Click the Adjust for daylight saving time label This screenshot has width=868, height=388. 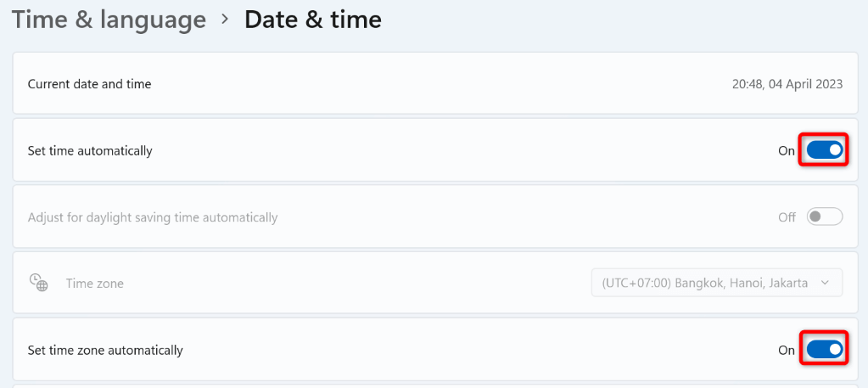click(153, 217)
